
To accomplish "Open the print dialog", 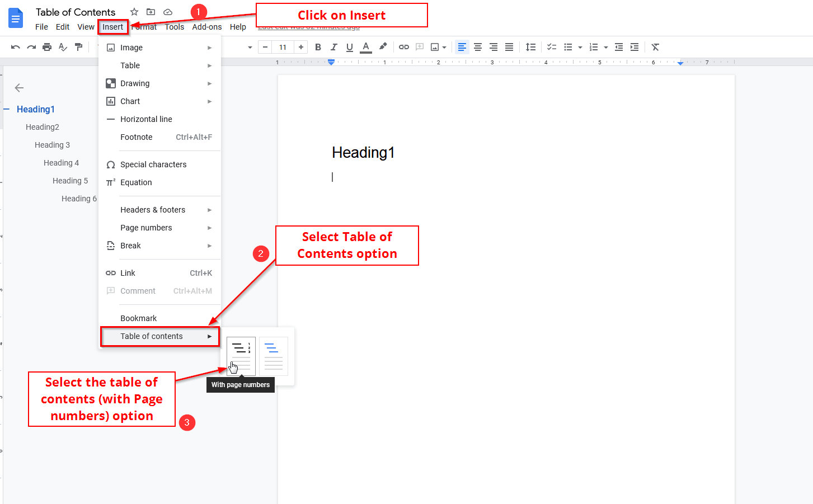I will point(47,47).
